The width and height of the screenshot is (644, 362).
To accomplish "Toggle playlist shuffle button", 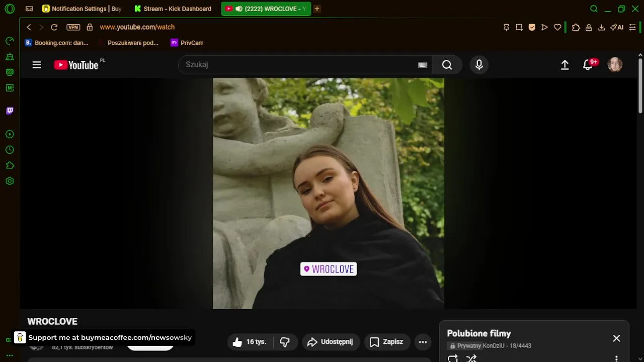I will [471, 358].
